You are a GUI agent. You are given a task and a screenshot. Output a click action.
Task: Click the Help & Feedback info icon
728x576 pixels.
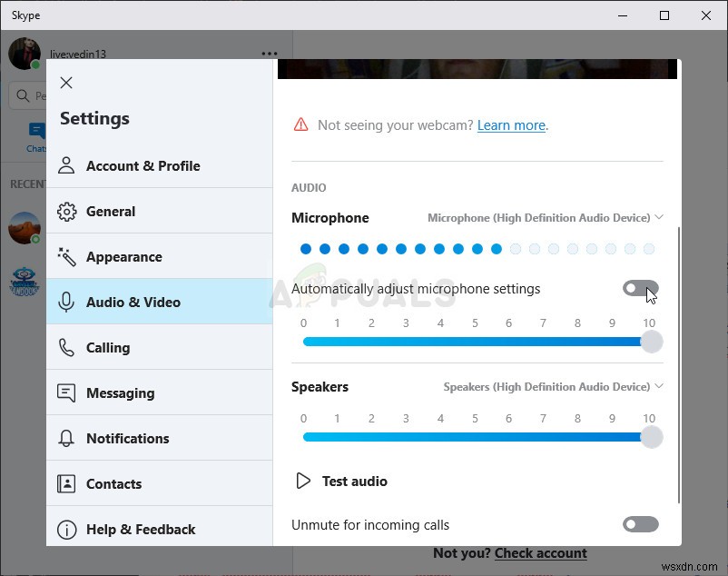pos(65,529)
